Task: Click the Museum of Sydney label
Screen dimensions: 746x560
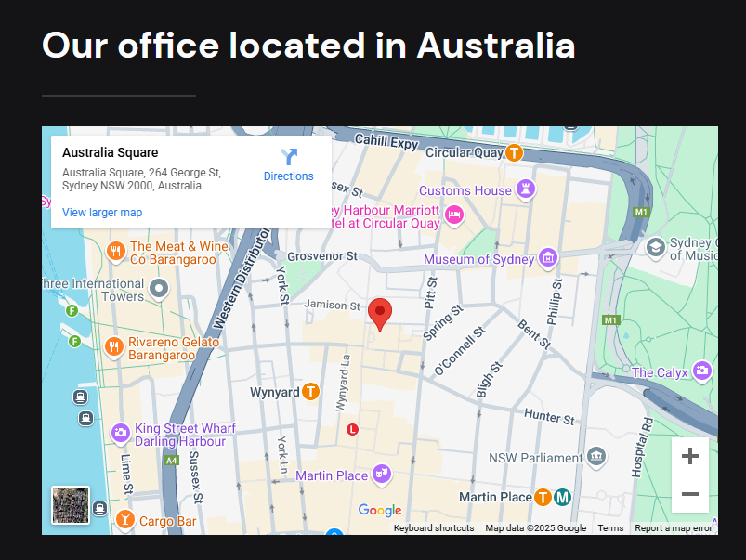Action: [x=479, y=259]
